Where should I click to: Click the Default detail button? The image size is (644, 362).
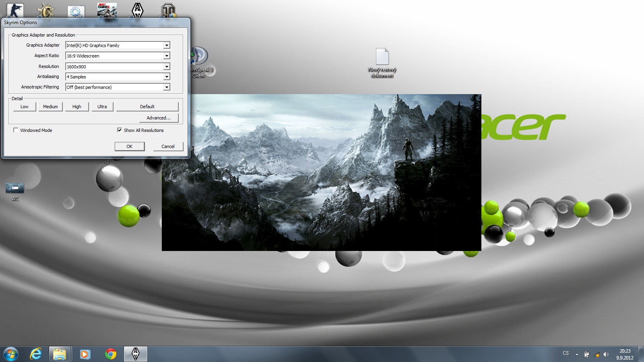tap(147, 107)
